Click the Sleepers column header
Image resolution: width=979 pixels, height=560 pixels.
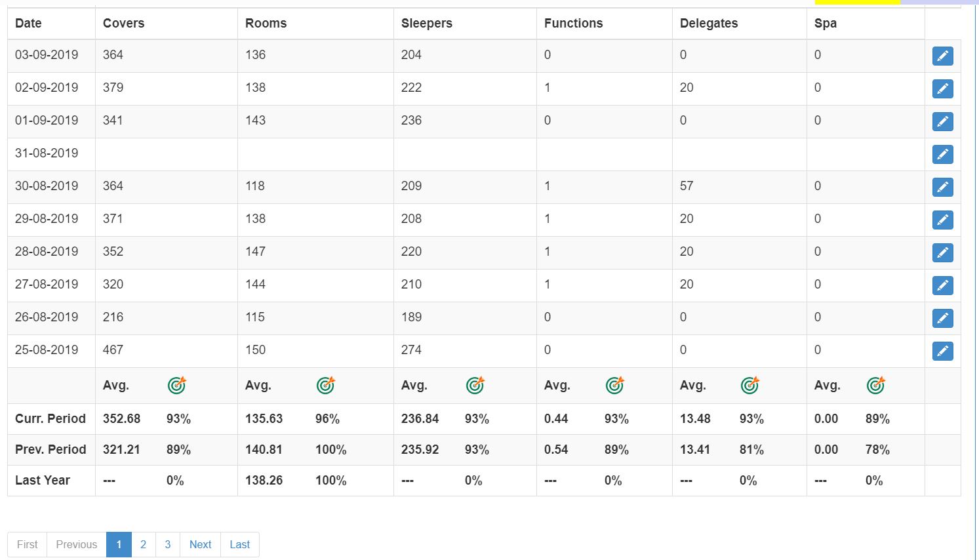click(x=426, y=23)
